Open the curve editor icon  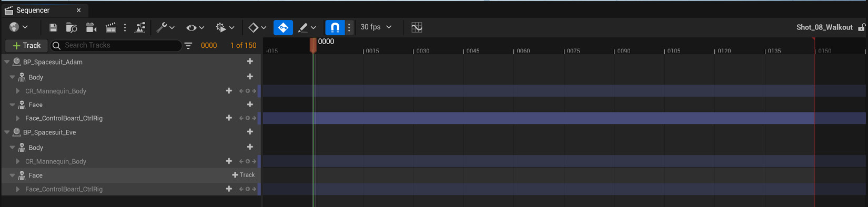pos(417,27)
